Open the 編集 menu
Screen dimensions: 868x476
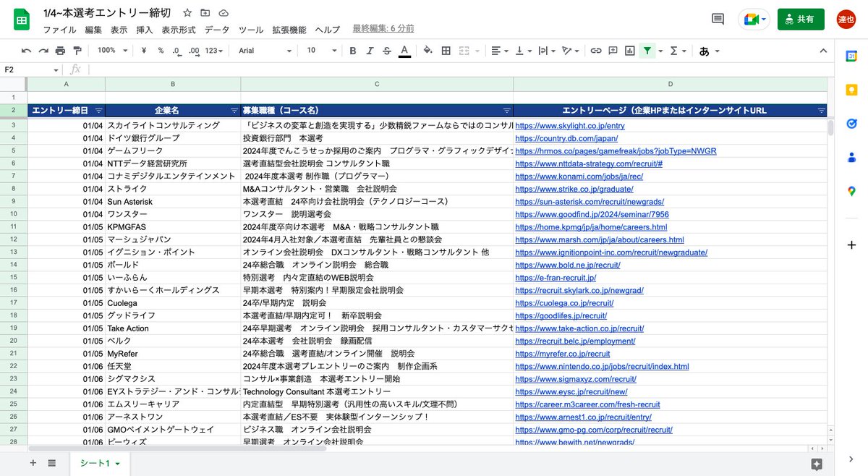pyautogui.click(x=93, y=30)
